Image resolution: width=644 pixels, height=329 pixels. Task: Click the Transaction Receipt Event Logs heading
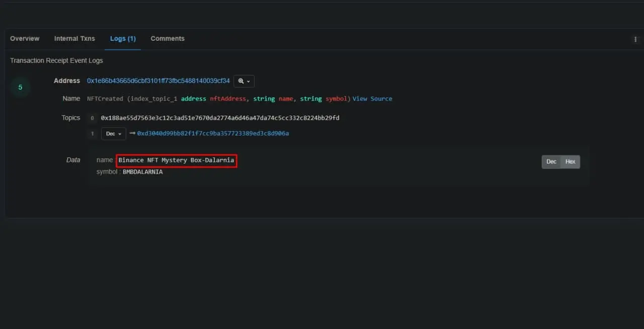pyautogui.click(x=56, y=60)
